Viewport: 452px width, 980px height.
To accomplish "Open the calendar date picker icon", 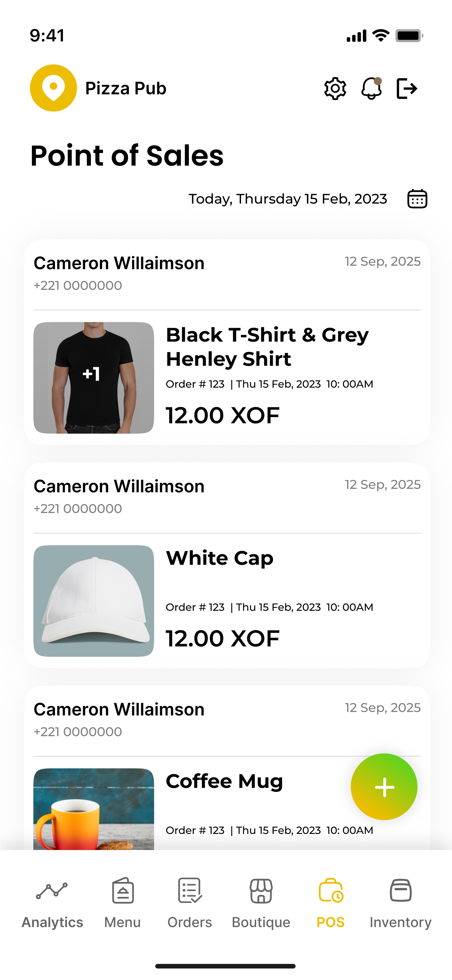I will 417,199.
